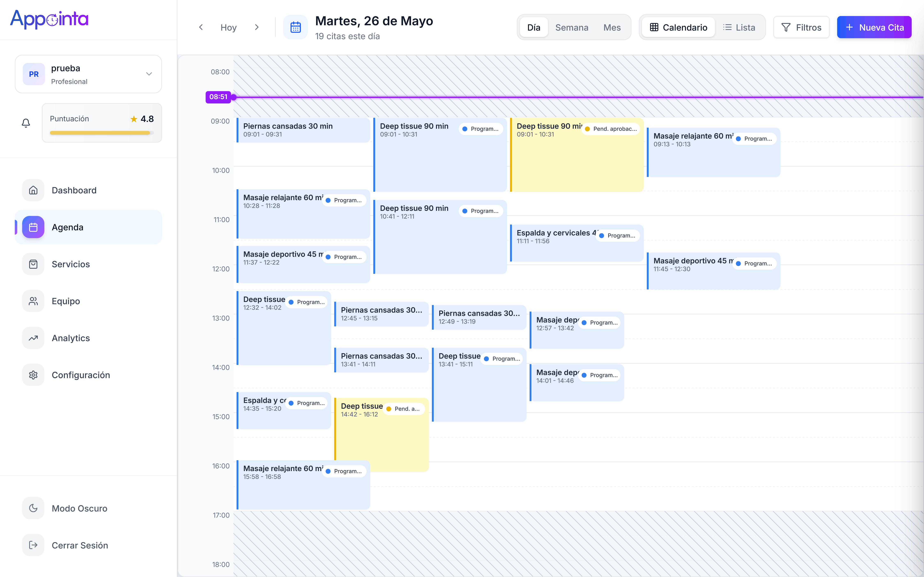Open the Filtros panel
The width and height of the screenshot is (924, 577).
coord(801,27)
